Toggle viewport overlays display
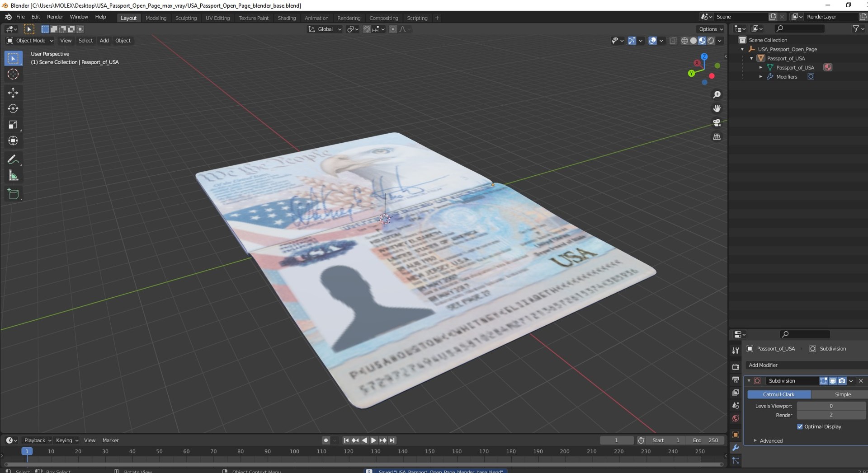Viewport: 868px width, 473px height. click(652, 41)
